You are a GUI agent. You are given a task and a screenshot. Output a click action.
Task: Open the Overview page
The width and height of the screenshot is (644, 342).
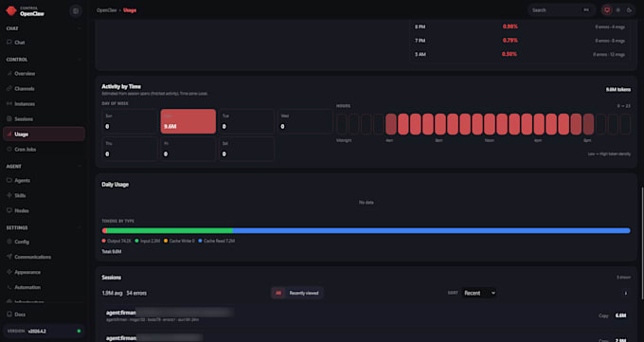click(x=44, y=74)
